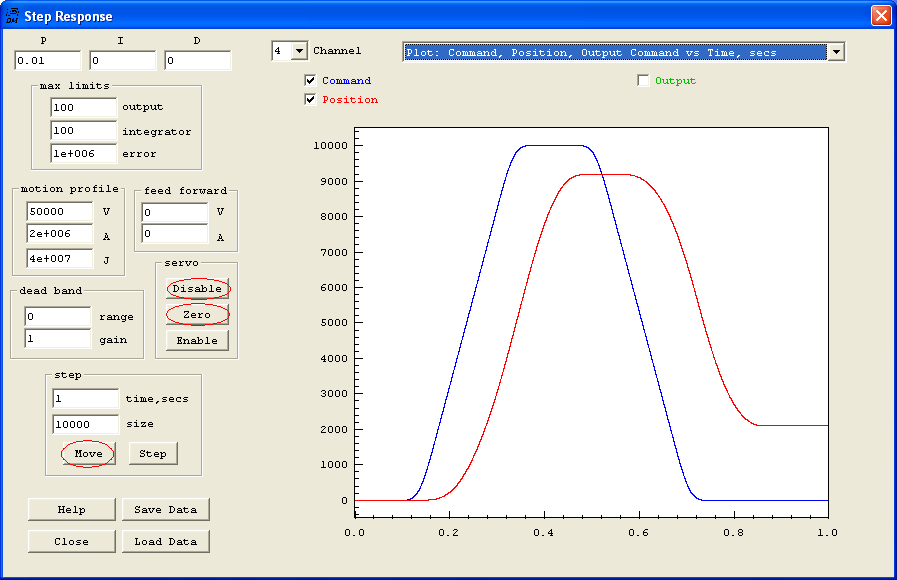Open the Channel number dropdown

click(x=298, y=51)
